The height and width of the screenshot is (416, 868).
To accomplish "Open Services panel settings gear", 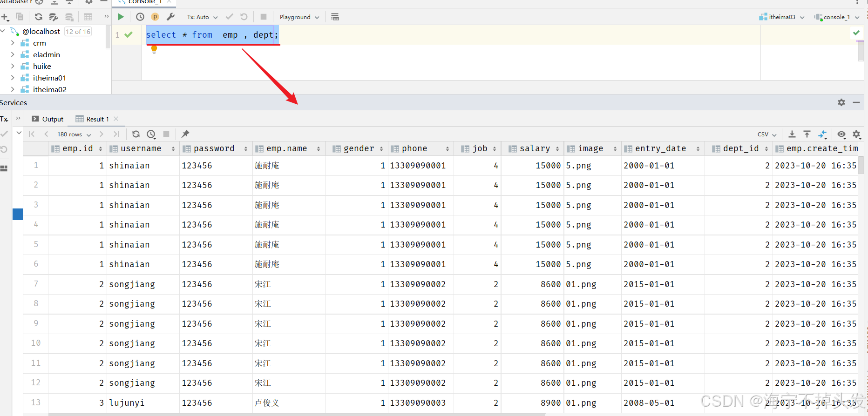I will pos(841,102).
